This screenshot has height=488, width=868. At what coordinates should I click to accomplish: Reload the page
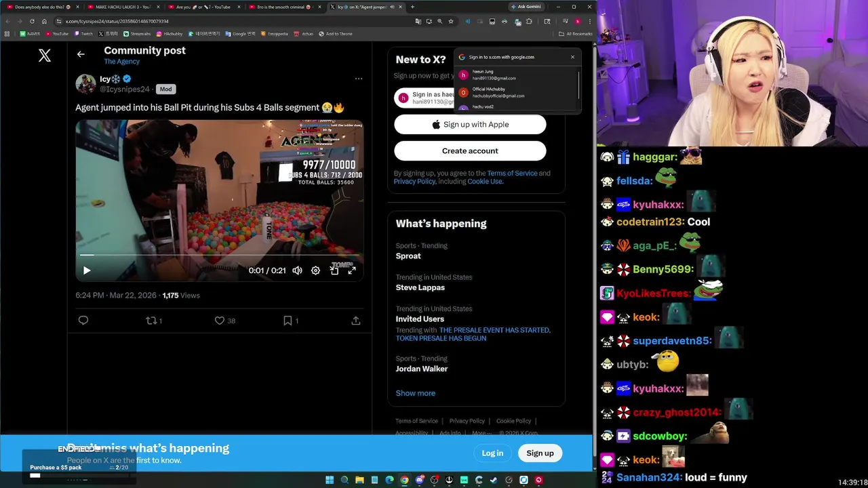[x=32, y=21]
